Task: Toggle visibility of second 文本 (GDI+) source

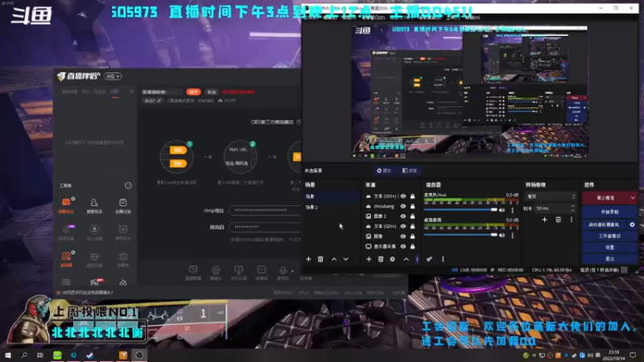Action: 403,226
